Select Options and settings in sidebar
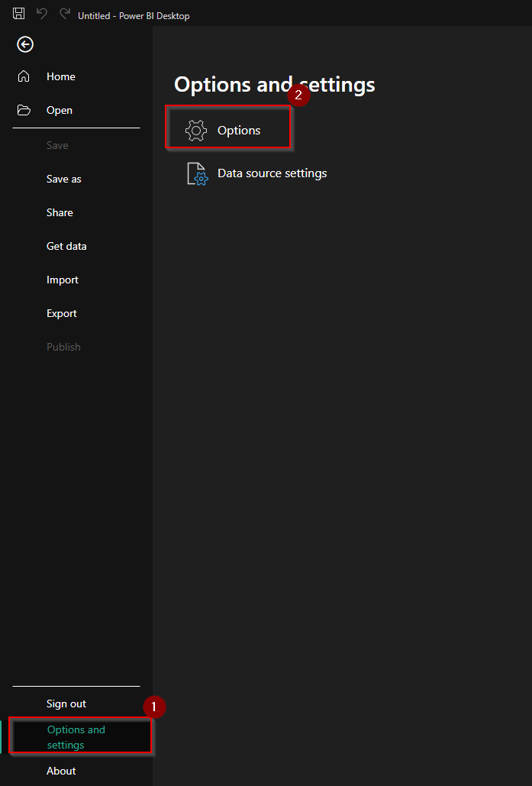The width and height of the screenshot is (532, 786). point(76,736)
